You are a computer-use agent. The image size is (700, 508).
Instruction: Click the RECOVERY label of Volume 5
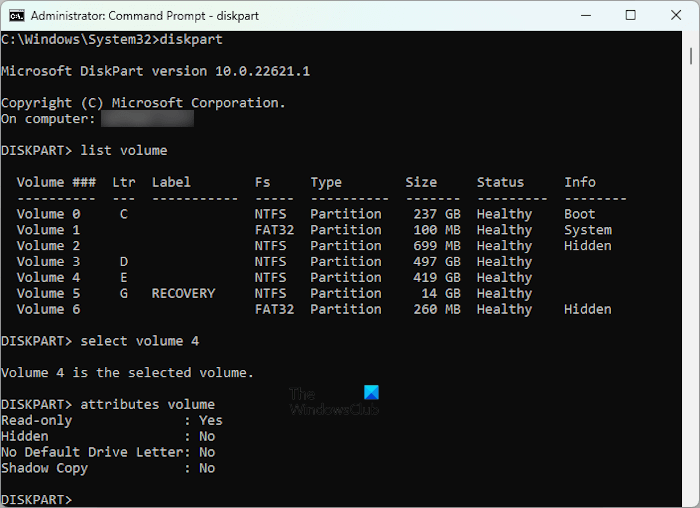coord(183,294)
